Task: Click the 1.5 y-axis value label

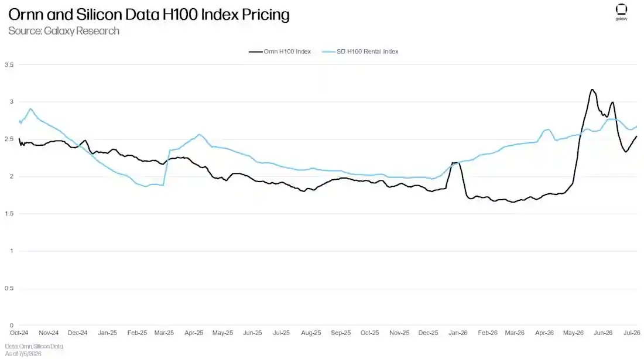Action: pos(9,214)
